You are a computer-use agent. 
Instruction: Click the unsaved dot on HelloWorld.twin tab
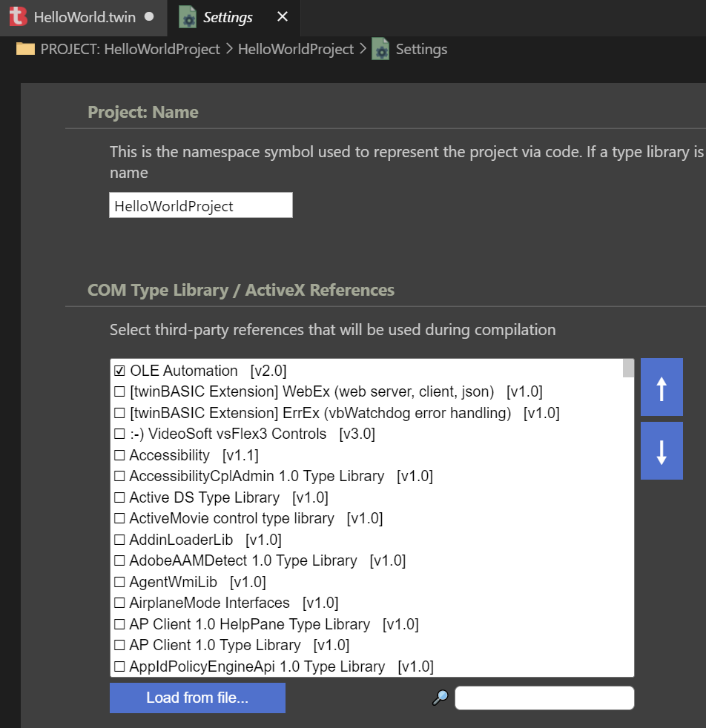[x=149, y=17]
